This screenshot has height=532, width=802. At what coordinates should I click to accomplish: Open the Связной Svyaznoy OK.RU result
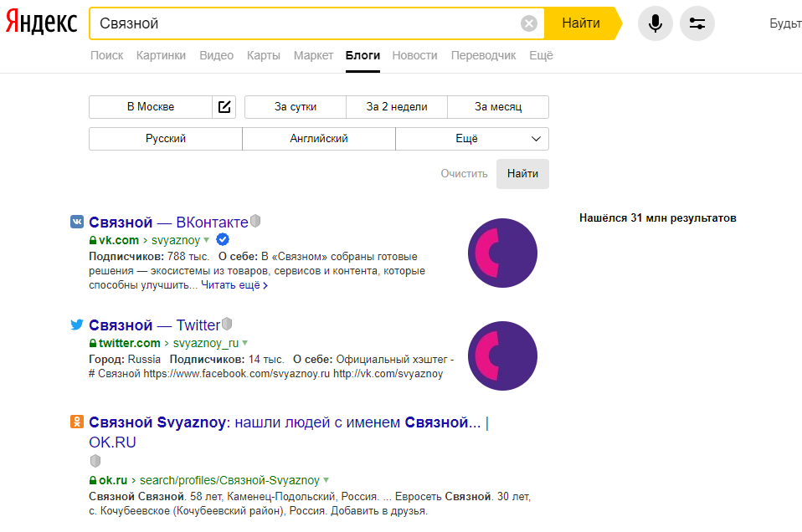289,432
